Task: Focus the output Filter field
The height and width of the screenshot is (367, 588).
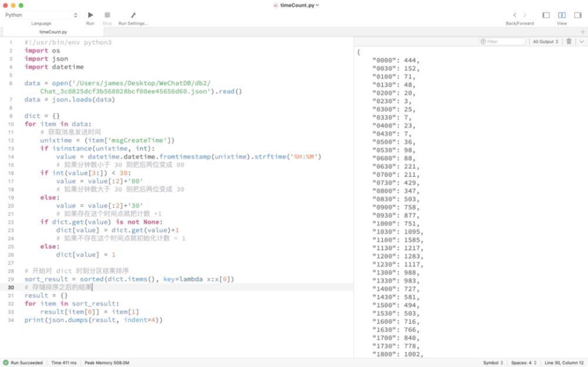Action: tap(502, 42)
